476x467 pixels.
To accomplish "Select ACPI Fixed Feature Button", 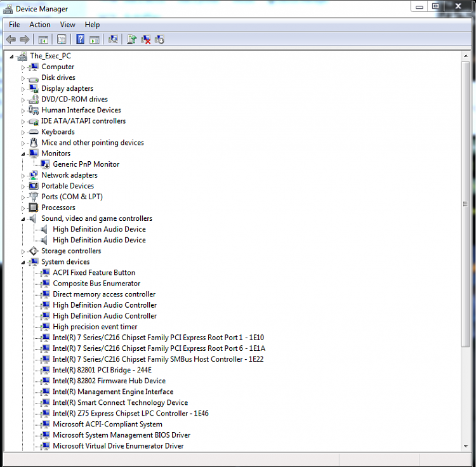I will pos(94,272).
